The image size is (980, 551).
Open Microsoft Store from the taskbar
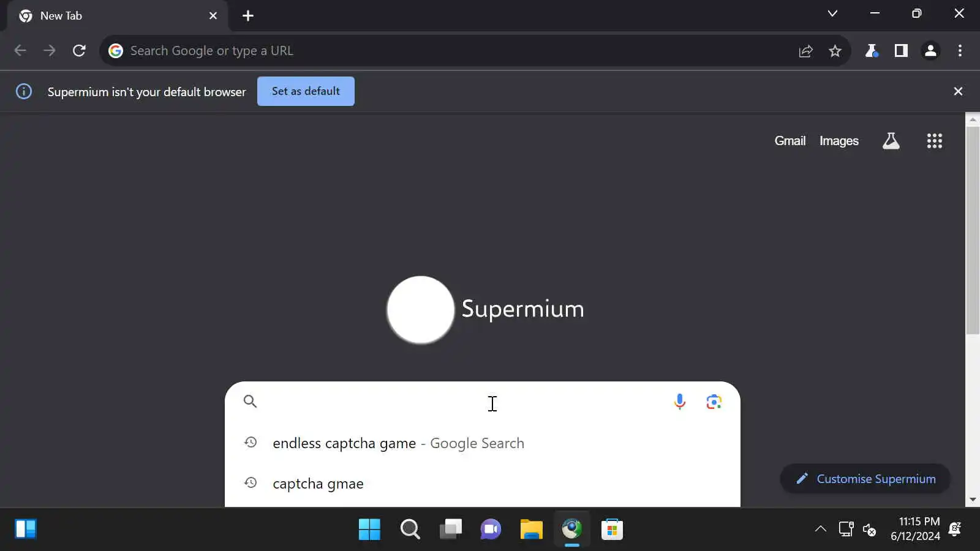point(612,529)
